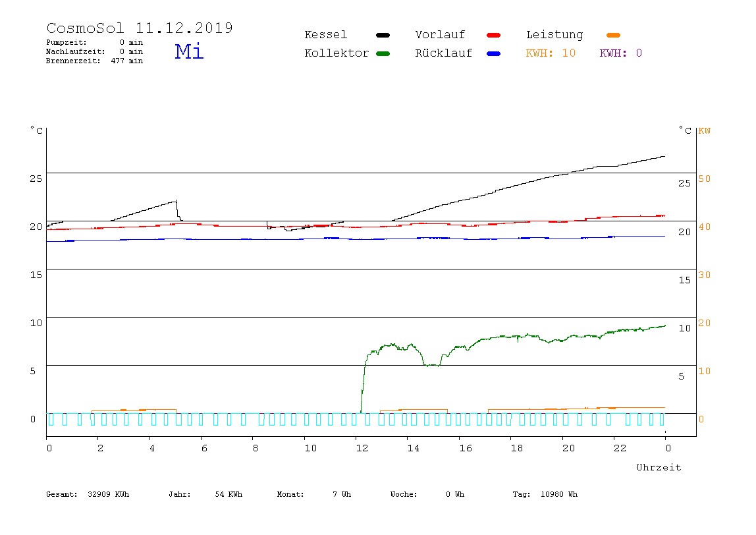
Task: Click the Brennerzeit 477 min line
Action: 95,61
